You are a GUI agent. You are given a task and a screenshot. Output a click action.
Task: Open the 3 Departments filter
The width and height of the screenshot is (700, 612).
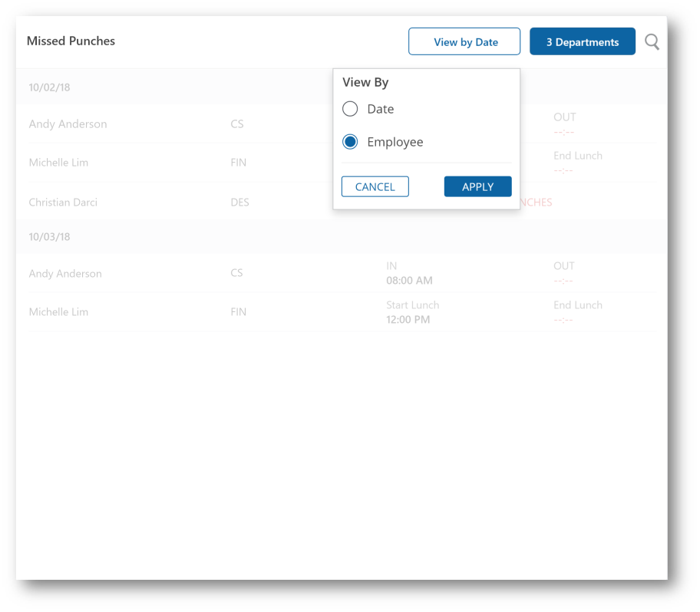582,42
